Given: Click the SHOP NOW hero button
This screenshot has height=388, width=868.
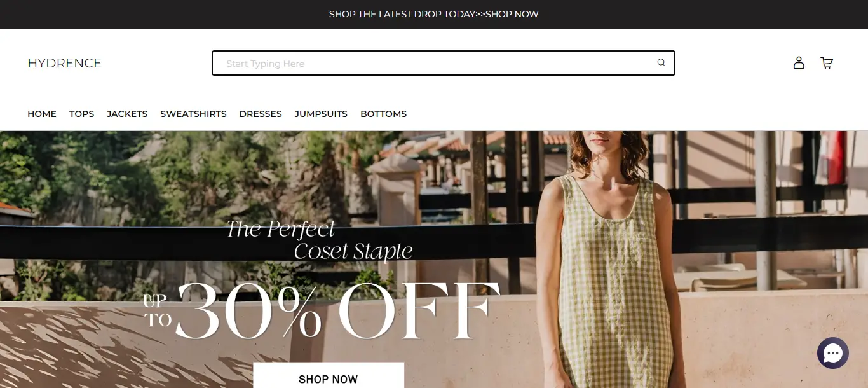Looking at the screenshot, I should coord(329,376).
